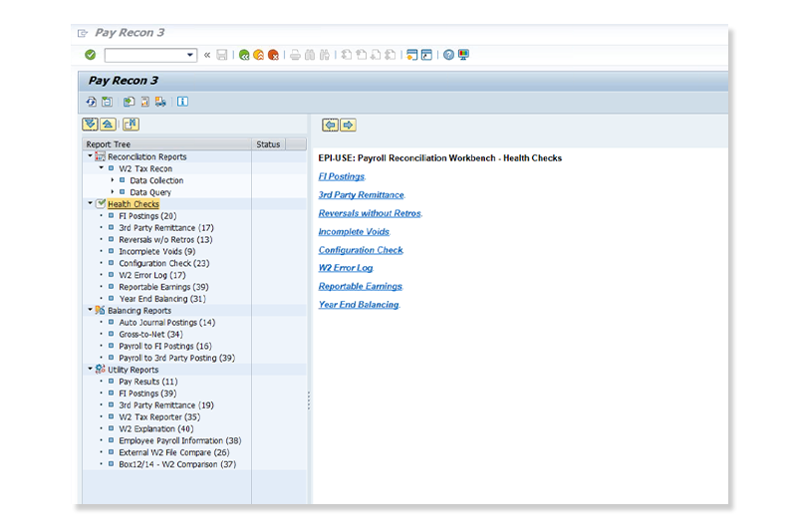
Task: Collapse the Utility Reports node
Action: (90, 369)
